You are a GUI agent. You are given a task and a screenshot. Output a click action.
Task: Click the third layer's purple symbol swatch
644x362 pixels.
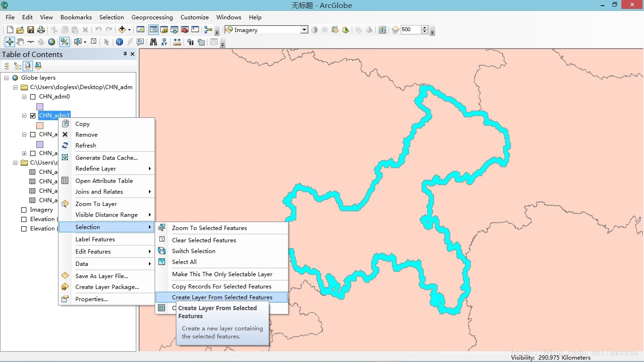point(40,144)
